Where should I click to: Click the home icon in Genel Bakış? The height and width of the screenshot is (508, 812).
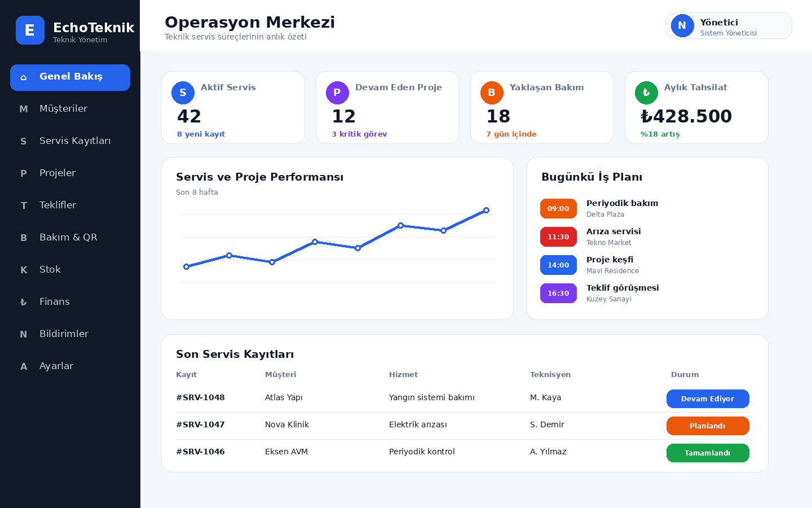point(24,77)
